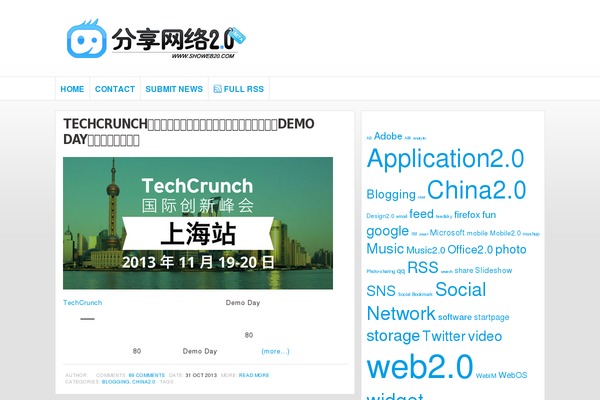Viewport: 600px width, 400px height.
Task: Click the READ MORE link in post footer
Action: [254, 375]
